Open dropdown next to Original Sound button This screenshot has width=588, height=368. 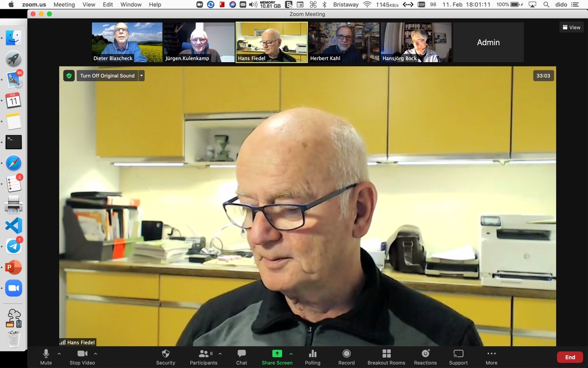pyautogui.click(x=141, y=76)
